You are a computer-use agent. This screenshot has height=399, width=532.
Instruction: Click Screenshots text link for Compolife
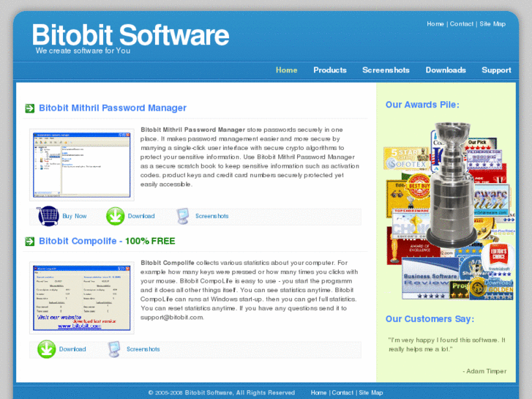(143, 349)
